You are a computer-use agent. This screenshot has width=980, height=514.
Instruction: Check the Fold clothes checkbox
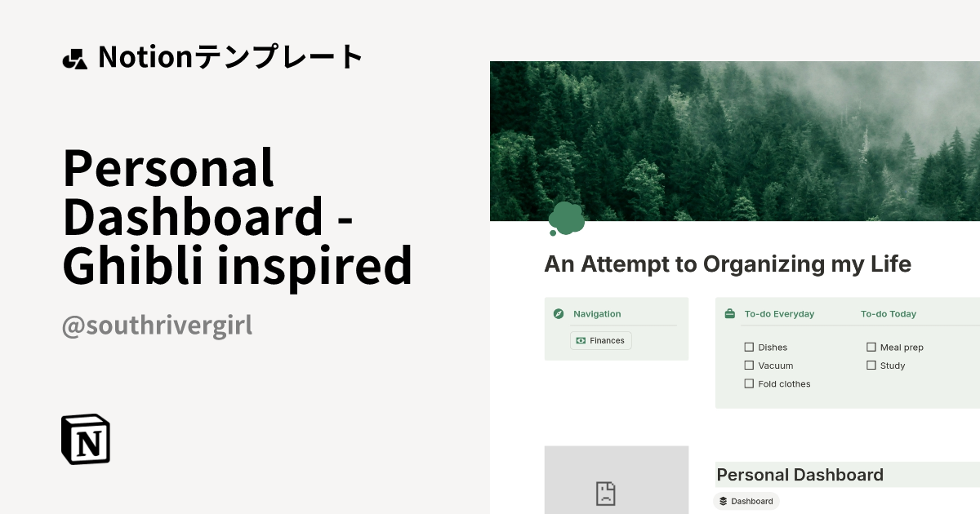(x=749, y=383)
